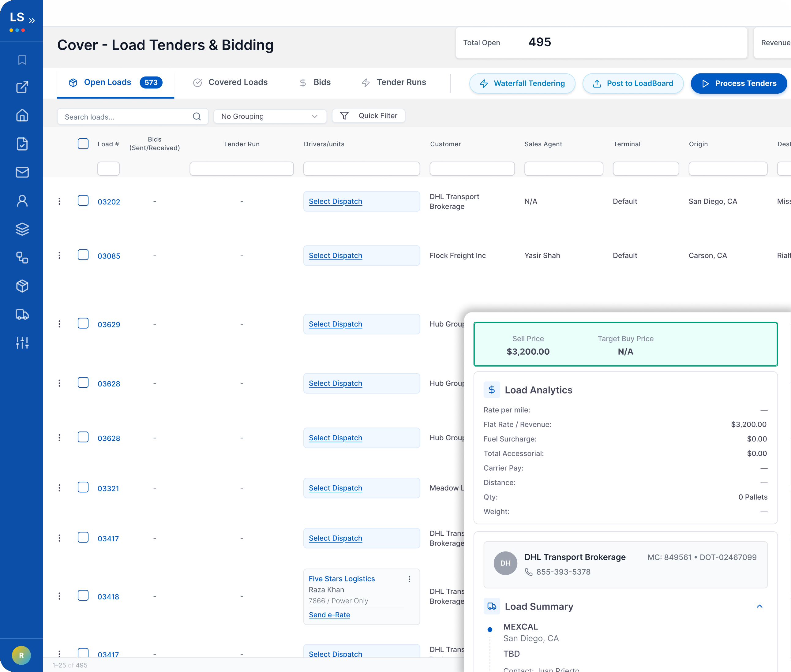The width and height of the screenshot is (791, 672).
Task: Open the Quick Filter options
Action: point(369,116)
